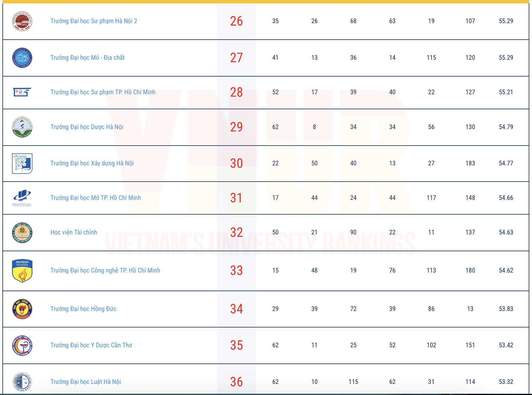Open Trường Đại học Mỏ - Địa chất link
Screen dimensions: 532x395
pyautogui.click(x=87, y=58)
